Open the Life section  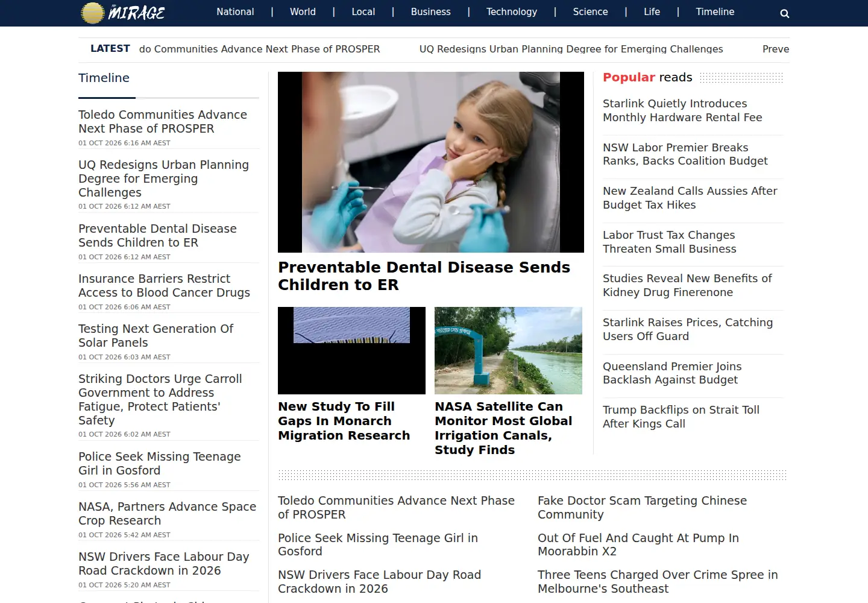tap(652, 11)
